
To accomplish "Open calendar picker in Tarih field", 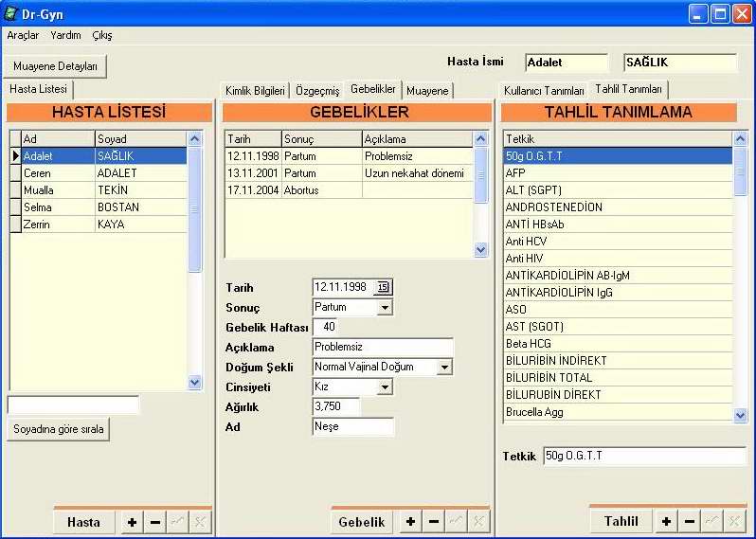I will (x=383, y=287).
